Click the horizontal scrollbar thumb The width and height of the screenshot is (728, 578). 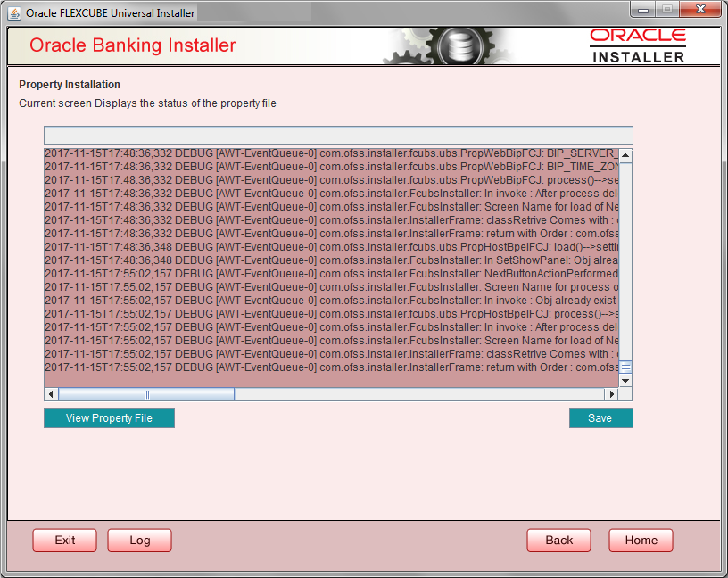tap(147, 393)
